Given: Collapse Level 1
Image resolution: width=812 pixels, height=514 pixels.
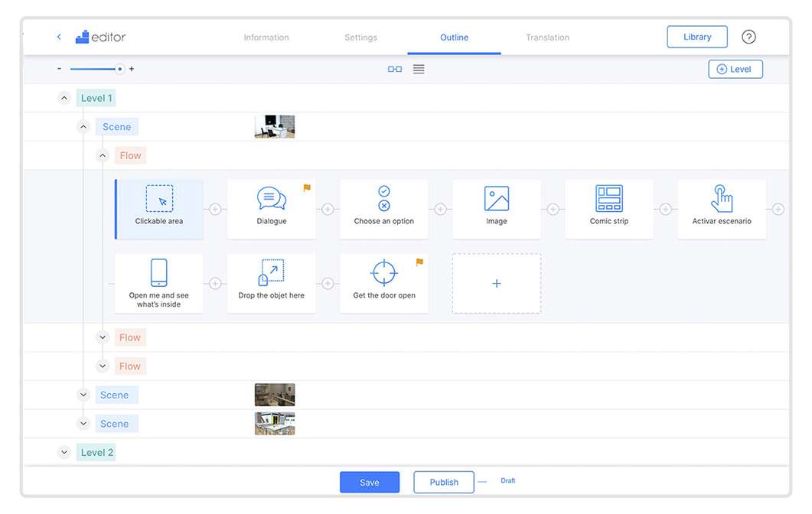Looking at the screenshot, I should (64, 98).
